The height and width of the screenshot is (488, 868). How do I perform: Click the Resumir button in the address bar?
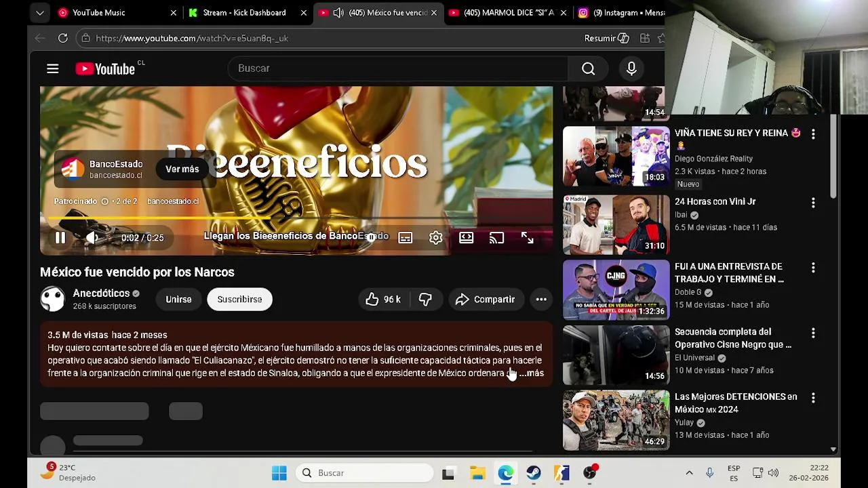tap(607, 39)
